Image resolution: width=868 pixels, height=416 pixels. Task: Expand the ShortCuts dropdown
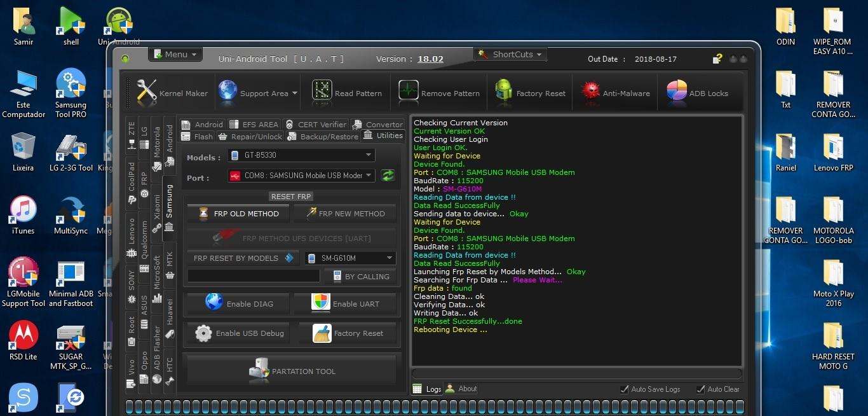click(512, 54)
